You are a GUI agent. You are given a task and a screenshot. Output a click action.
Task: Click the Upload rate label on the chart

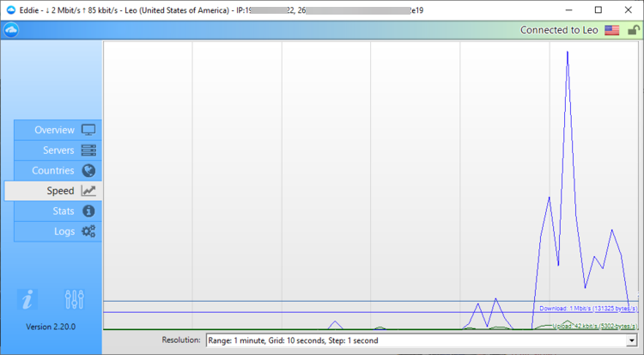tap(594, 326)
